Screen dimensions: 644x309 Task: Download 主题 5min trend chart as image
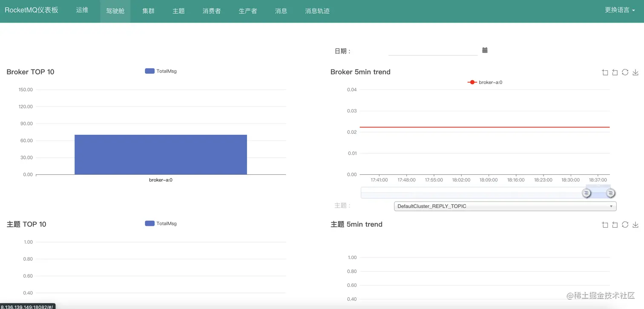635,225
